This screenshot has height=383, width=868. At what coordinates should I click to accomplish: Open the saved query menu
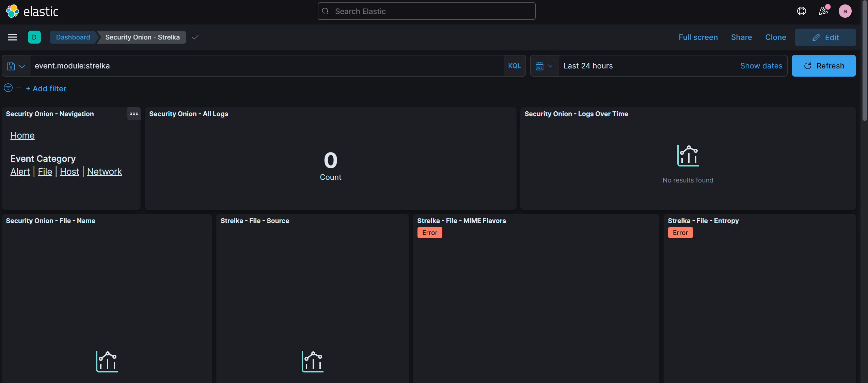(16, 66)
